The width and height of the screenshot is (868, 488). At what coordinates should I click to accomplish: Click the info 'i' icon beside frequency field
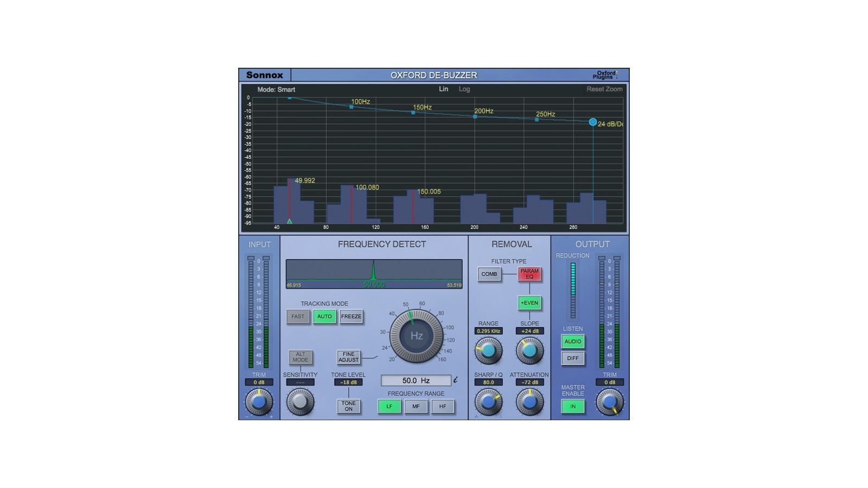(x=456, y=380)
